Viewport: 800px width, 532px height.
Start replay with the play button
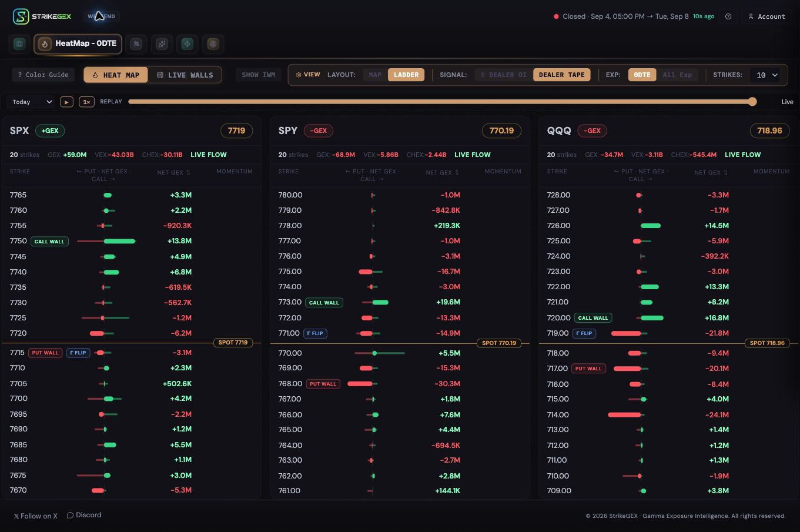pos(66,102)
